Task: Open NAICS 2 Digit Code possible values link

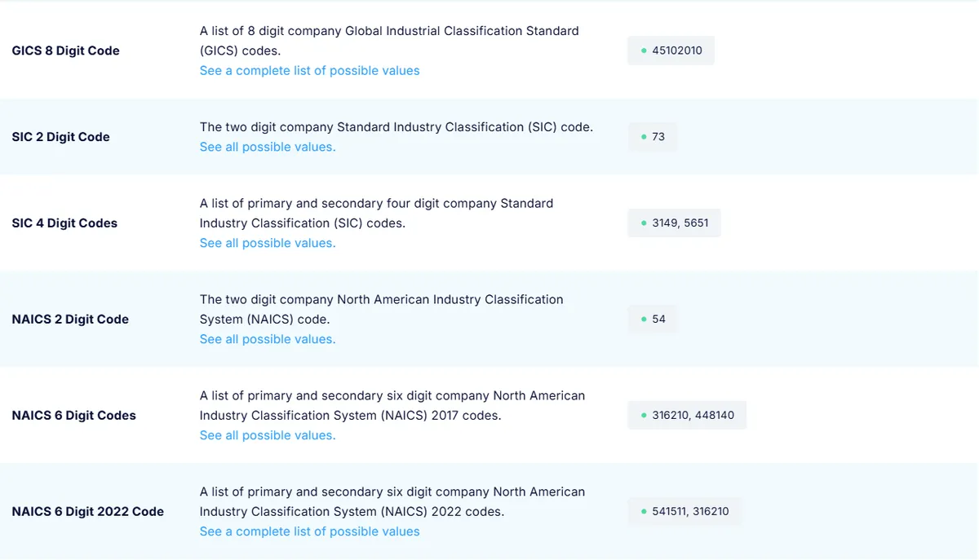Action: point(268,339)
